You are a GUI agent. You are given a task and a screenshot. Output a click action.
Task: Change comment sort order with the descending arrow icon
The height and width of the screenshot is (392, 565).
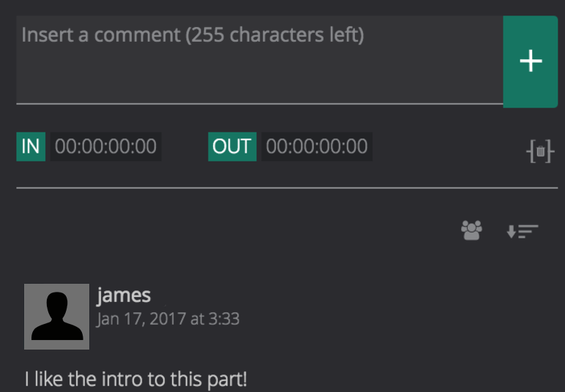(522, 231)
